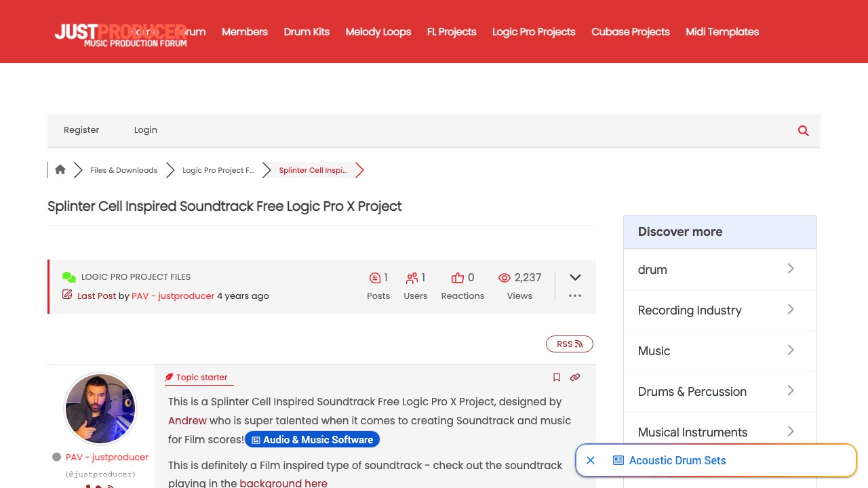Close the Acoustic Drum Sets ad
Image resolution: width=868 pixels, height=488 pixels.
(591, 460)
